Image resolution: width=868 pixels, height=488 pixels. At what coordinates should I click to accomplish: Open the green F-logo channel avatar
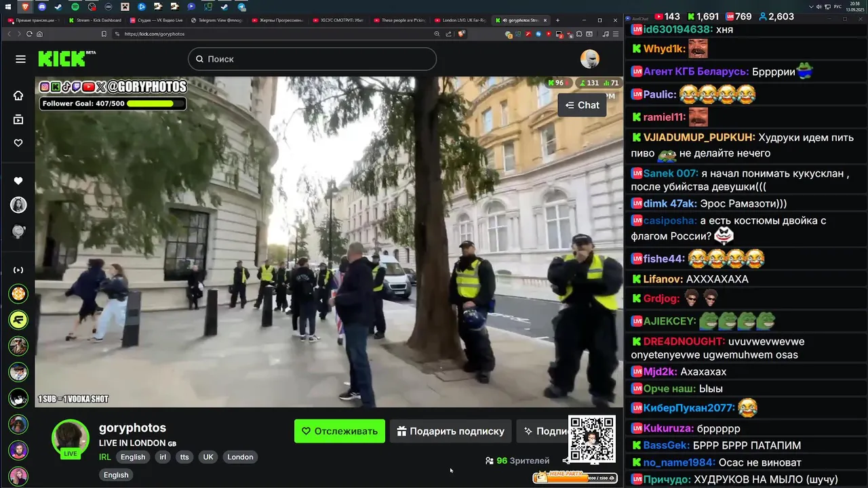[x=18, y=319]
